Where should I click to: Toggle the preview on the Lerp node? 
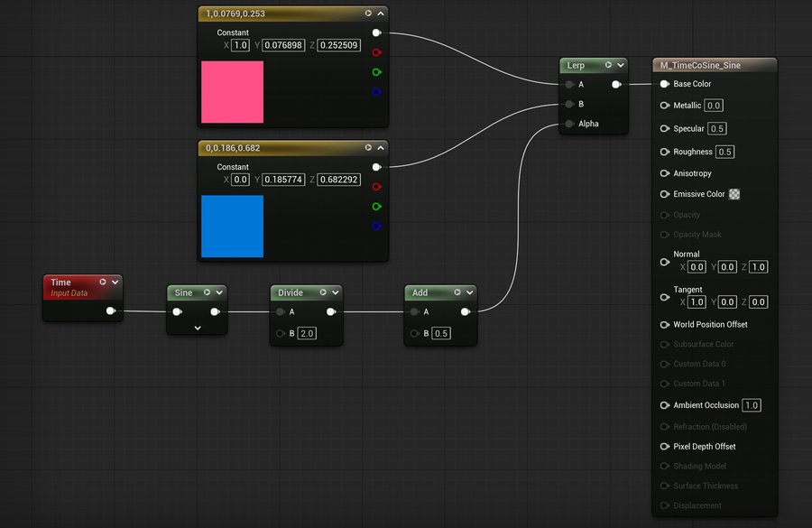pyautogui.click(x=608, y=65)
